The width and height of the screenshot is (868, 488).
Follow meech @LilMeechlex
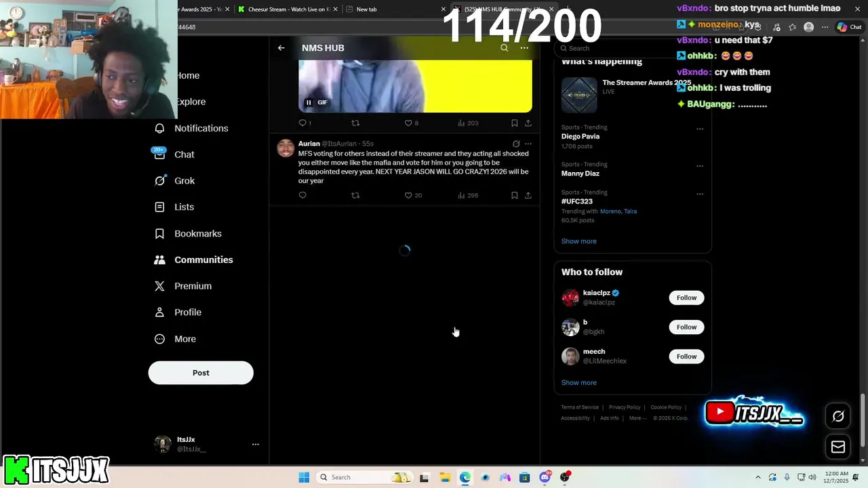tap(686, 357)
